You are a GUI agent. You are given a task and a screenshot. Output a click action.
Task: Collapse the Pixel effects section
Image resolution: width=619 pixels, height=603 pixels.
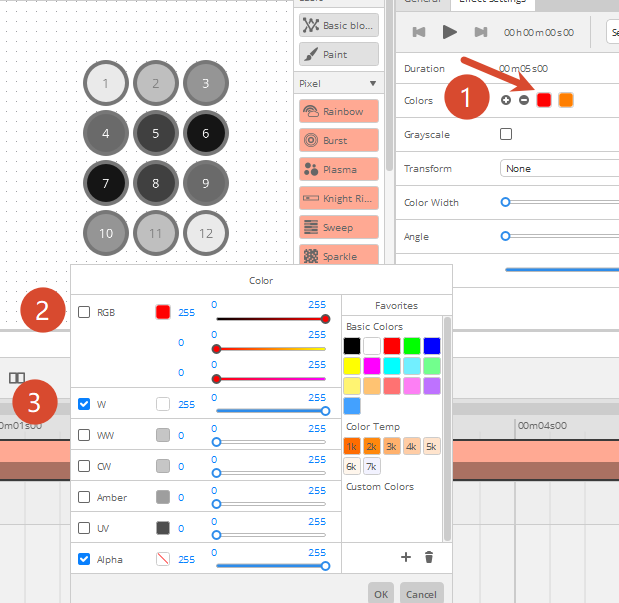372,83
